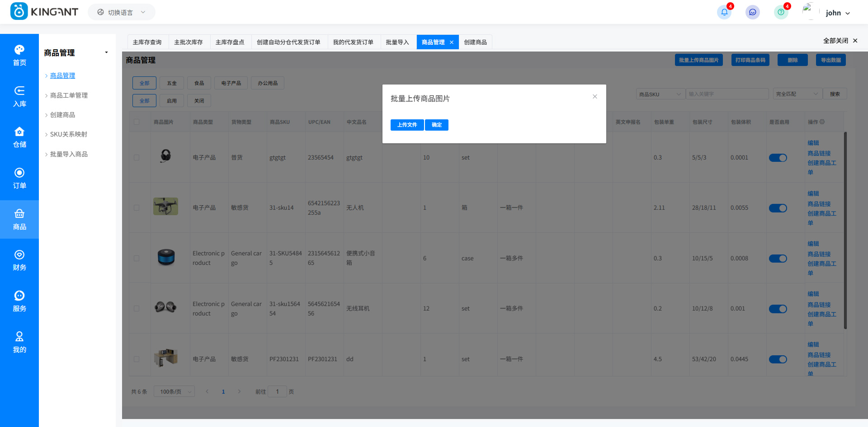The image size is (868, 427).
Task: Open the 仓储 warehouse sidebar icon
Action: [x=19, y=137]
